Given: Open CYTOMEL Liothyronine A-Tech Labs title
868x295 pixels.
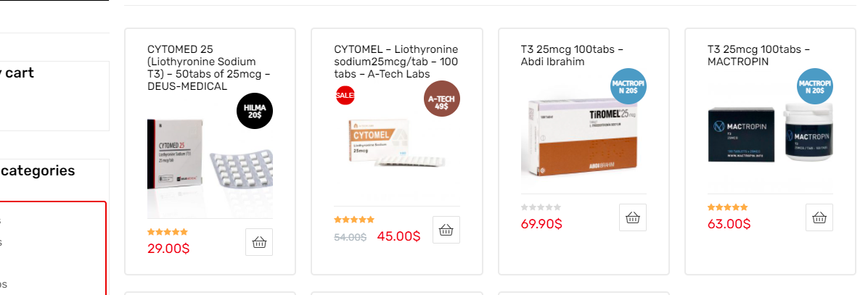Looking at the screenshot, I should pyautogui.click(x=396, y=62).
